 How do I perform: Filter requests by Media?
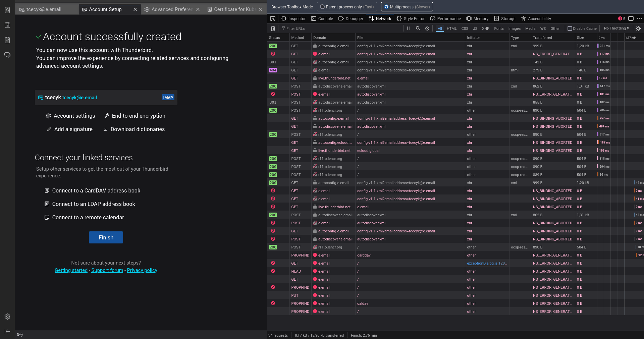click(530, 29)
